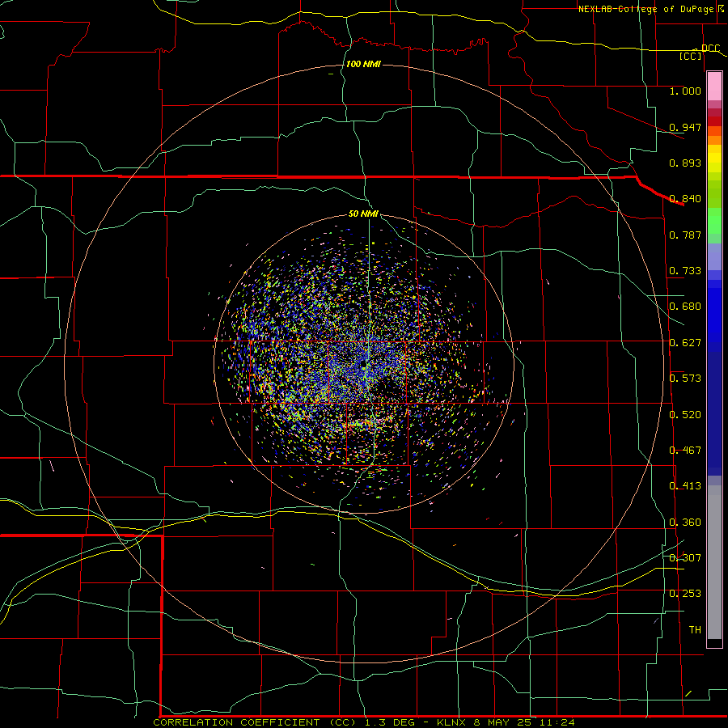Viewport: 728px width, 728px height.
Task: Click the Correlation Coefficient KLNX caption at bottom
Action: [x=363, y=722]
